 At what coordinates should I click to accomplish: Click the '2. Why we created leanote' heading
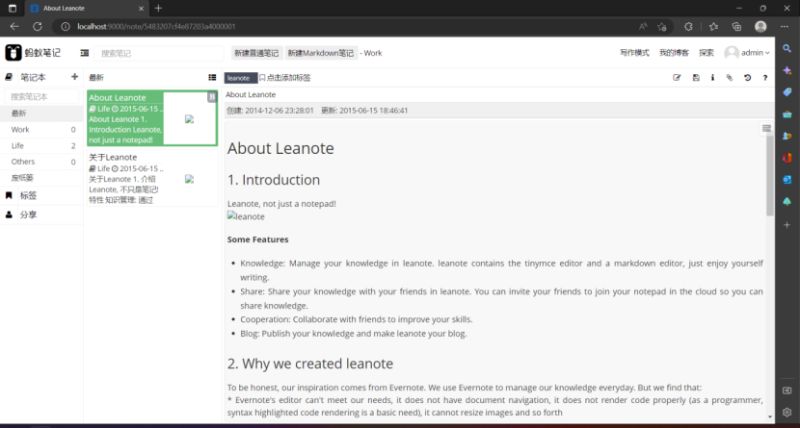pyautogui.click(x=310, y=363)
